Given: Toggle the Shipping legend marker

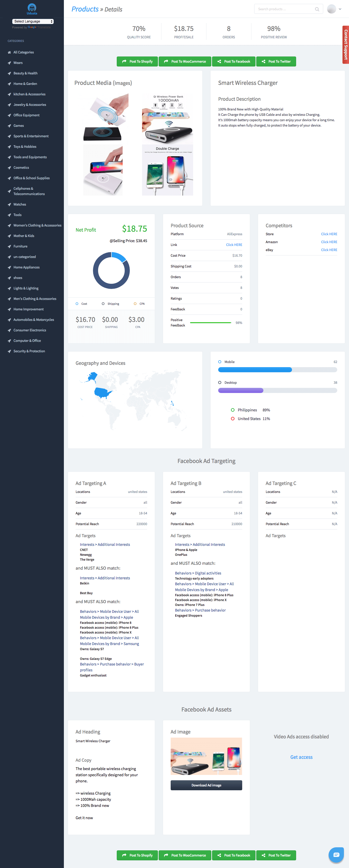Looking at the screenshot, I should pyautogui.click(x=103, y=303).
